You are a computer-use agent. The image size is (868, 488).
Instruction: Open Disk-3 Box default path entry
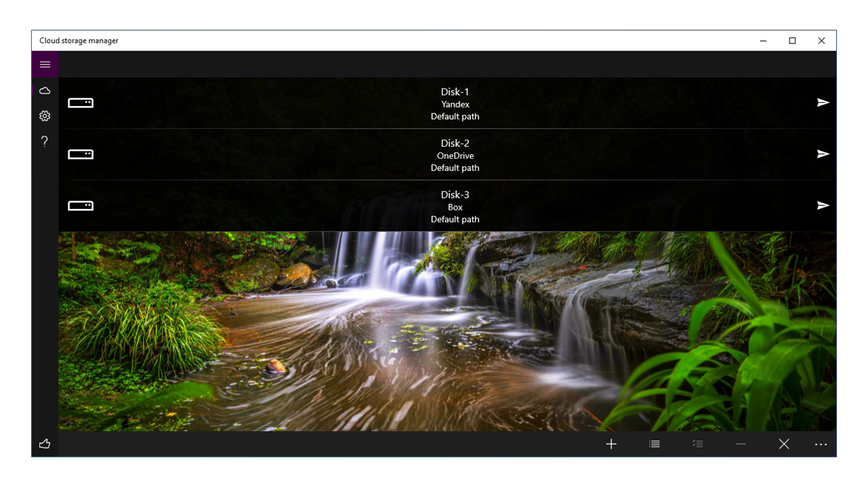(x=455, y=206)
